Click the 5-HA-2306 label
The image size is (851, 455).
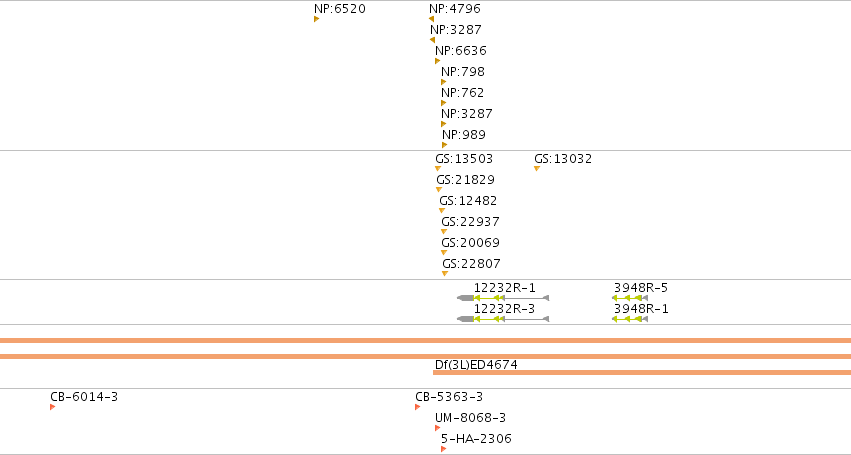(x=476, y=439)
